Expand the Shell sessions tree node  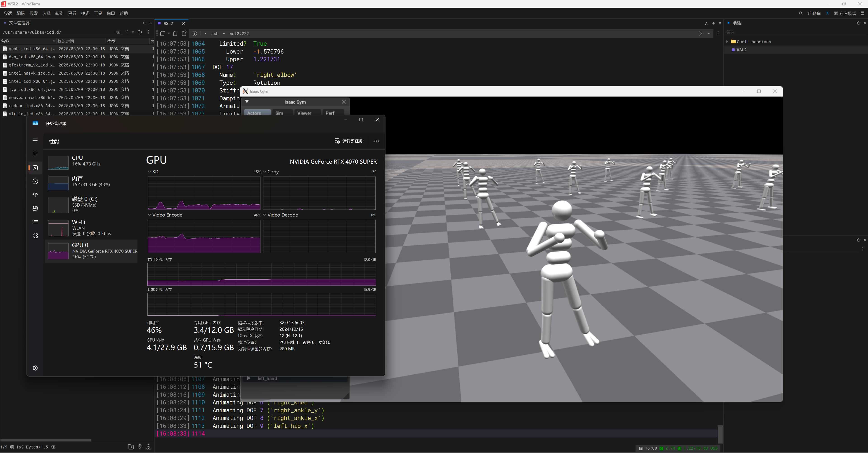pyautogui.click(x=727, y=42)
